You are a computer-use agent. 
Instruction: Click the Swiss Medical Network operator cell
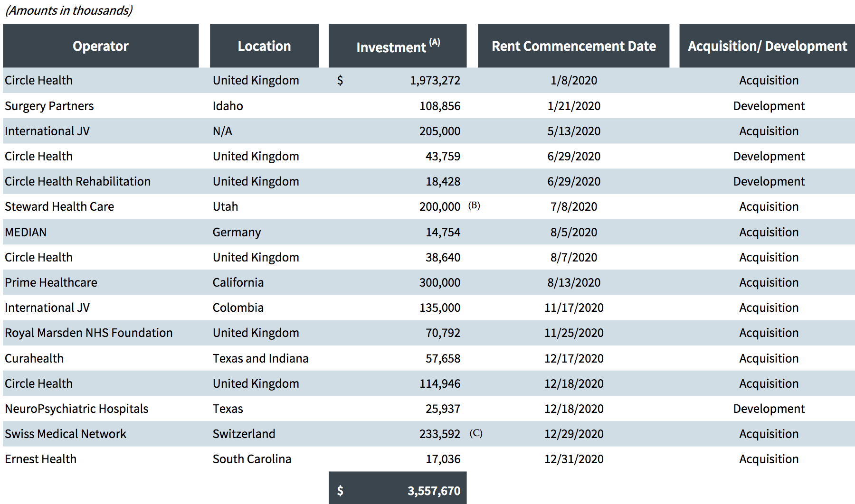(66, 434)
